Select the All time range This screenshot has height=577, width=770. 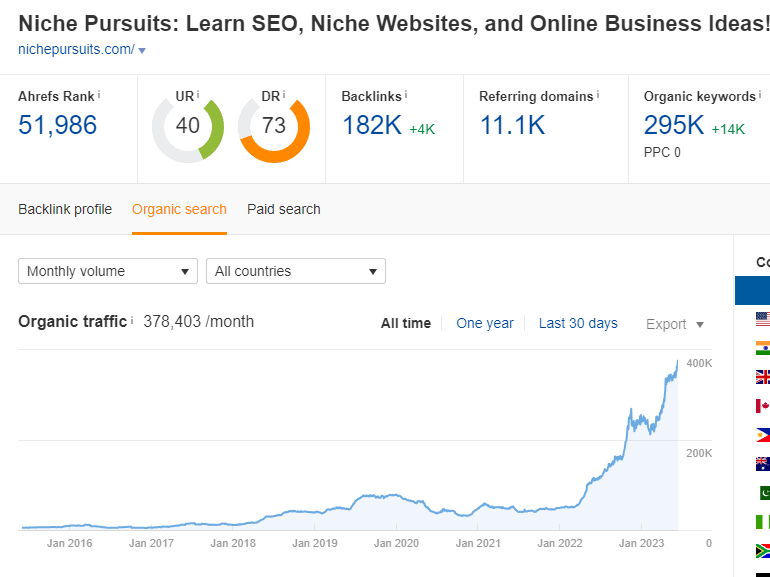(406, 323)
